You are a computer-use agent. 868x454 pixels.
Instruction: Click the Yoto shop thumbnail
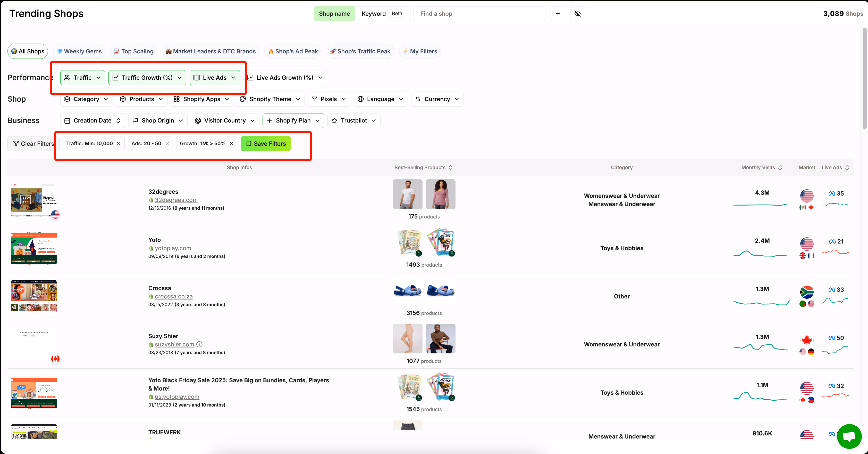click(33, 248)
